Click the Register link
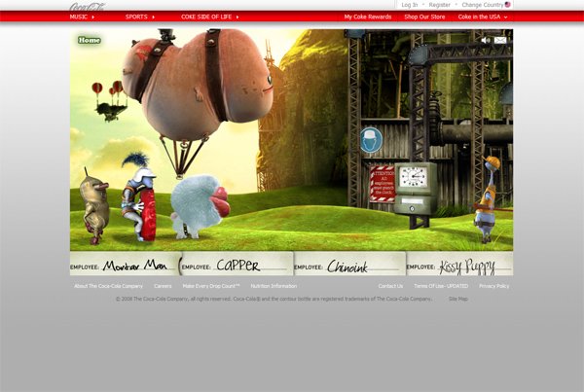 (x=440, y=5)
